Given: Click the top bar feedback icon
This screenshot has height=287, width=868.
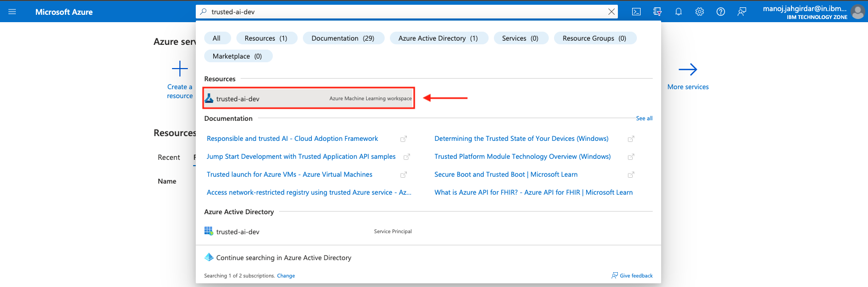Looking at the screenshot, I should 742,12.
